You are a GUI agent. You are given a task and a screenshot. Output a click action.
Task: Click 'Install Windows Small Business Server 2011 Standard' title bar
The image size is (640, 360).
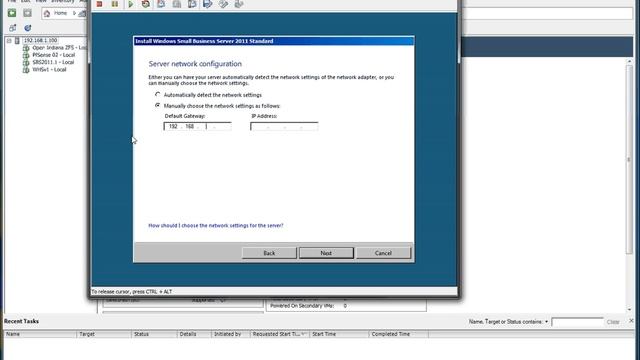coord(274,41)
